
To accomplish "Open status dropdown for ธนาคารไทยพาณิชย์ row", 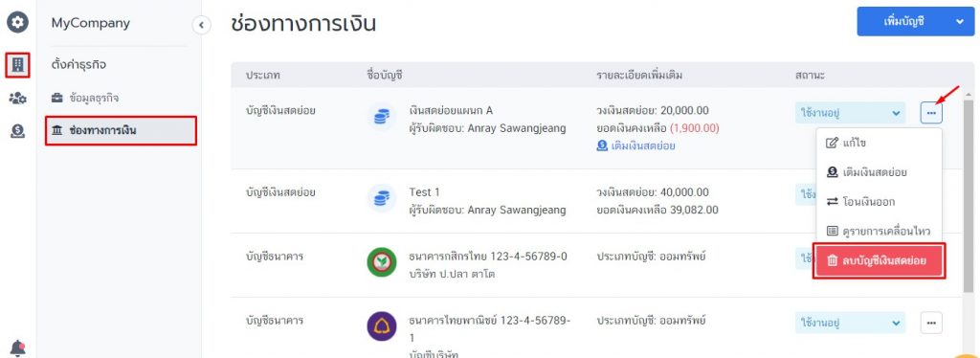I will tap(851, 323).
